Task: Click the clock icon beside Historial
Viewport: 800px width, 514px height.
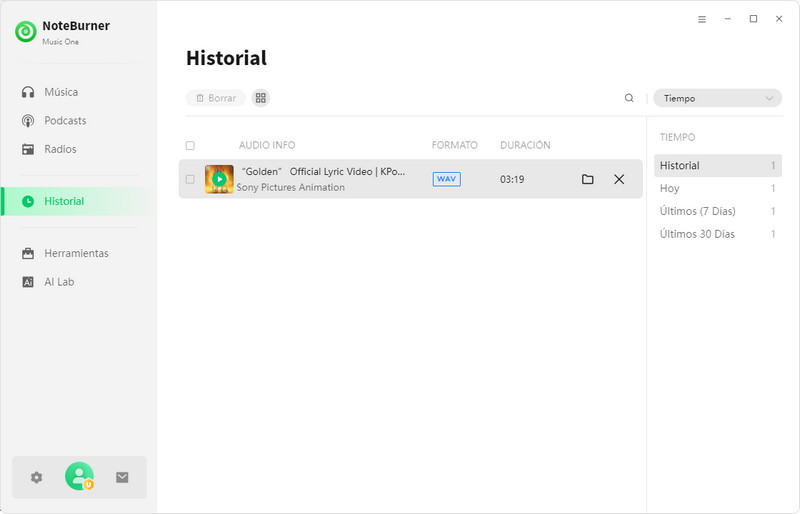Action: [28, 201]
